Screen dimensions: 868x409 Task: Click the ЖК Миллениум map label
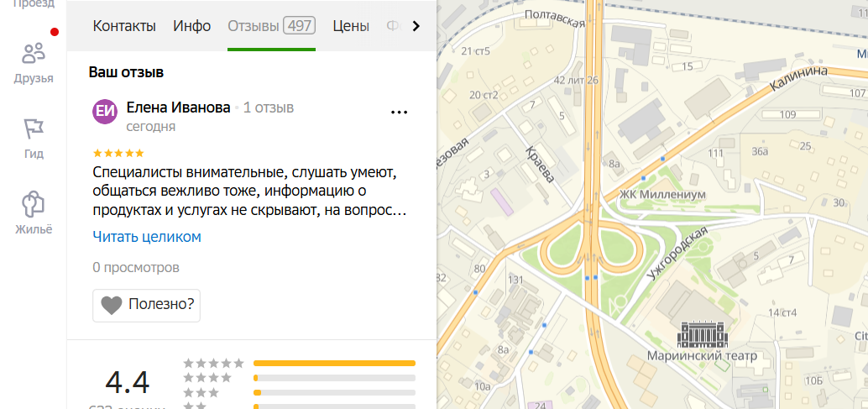click(662, 195)
